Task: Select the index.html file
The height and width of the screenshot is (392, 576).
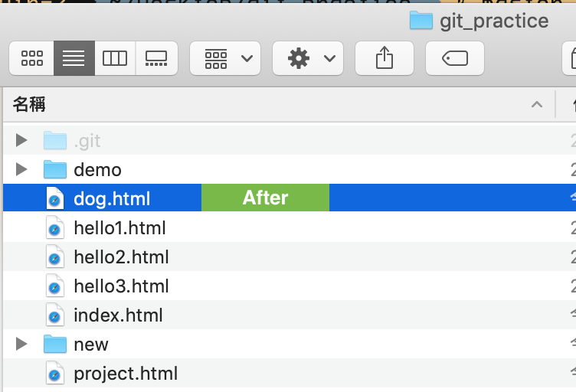Action: [x=118, y=315]
